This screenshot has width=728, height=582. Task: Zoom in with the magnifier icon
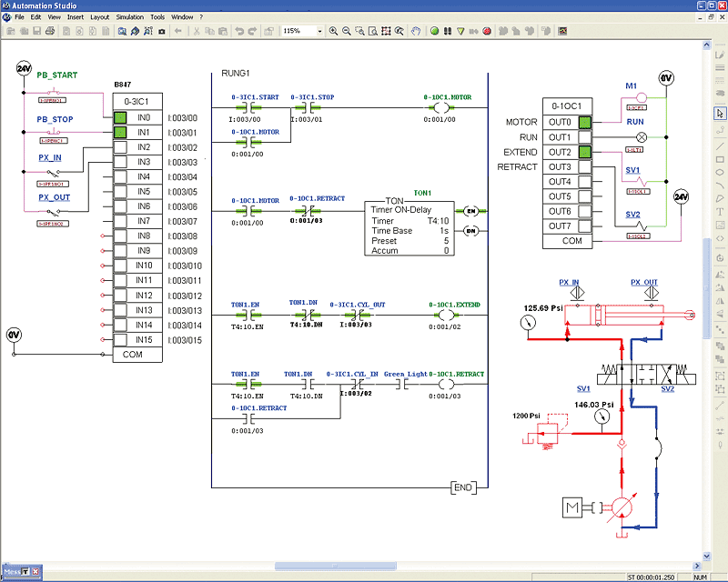[x=333, y=30]
